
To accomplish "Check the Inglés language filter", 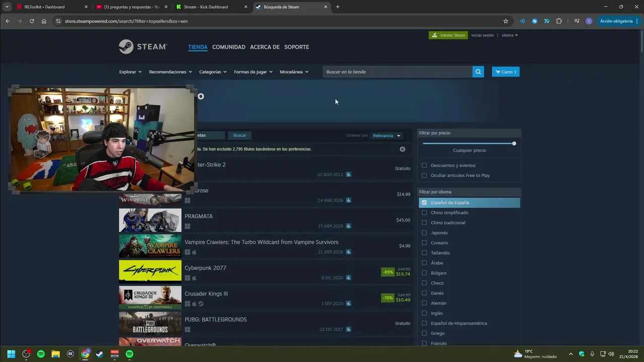I will click(424, 313).
